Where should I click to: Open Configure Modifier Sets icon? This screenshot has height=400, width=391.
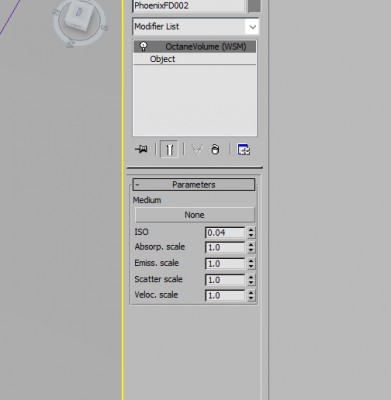coord(244,150)
